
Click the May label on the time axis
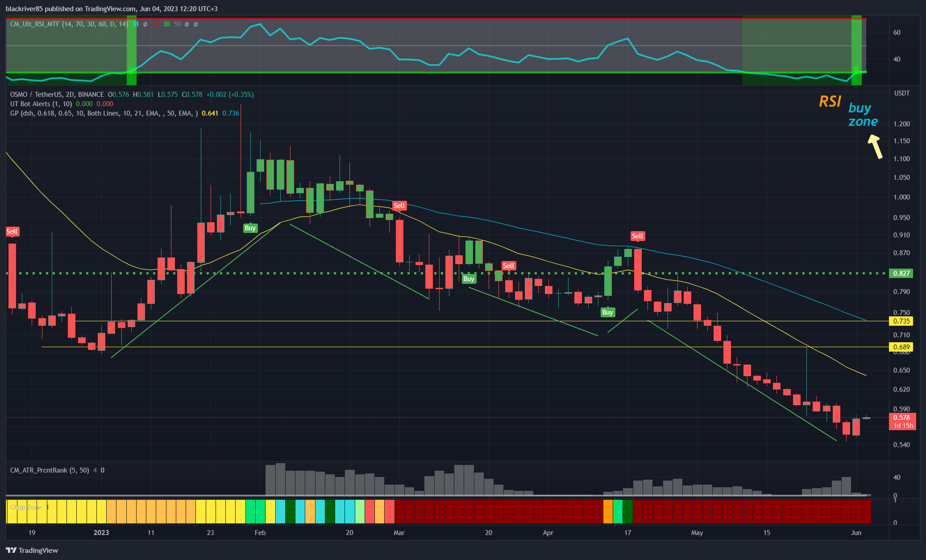pos(697,533)
